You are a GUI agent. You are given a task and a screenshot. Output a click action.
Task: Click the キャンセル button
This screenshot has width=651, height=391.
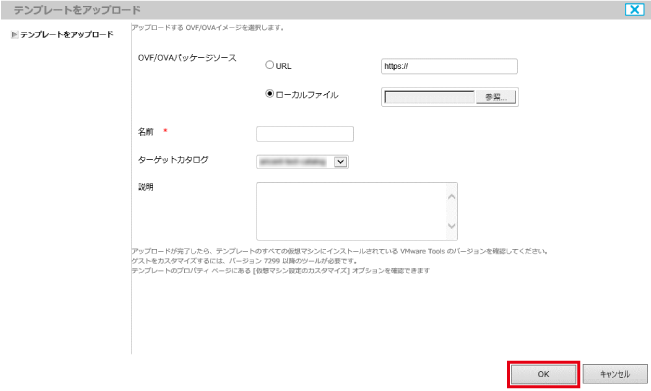tap(615, 374)
